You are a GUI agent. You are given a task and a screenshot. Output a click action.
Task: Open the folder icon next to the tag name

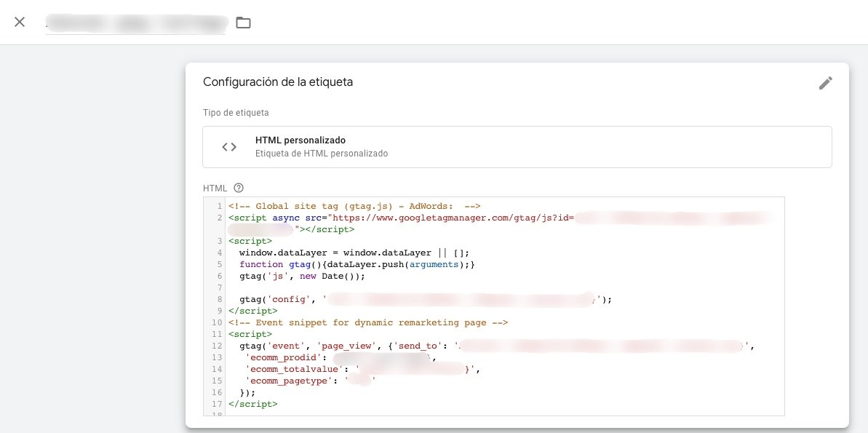(x=243, y=23)
